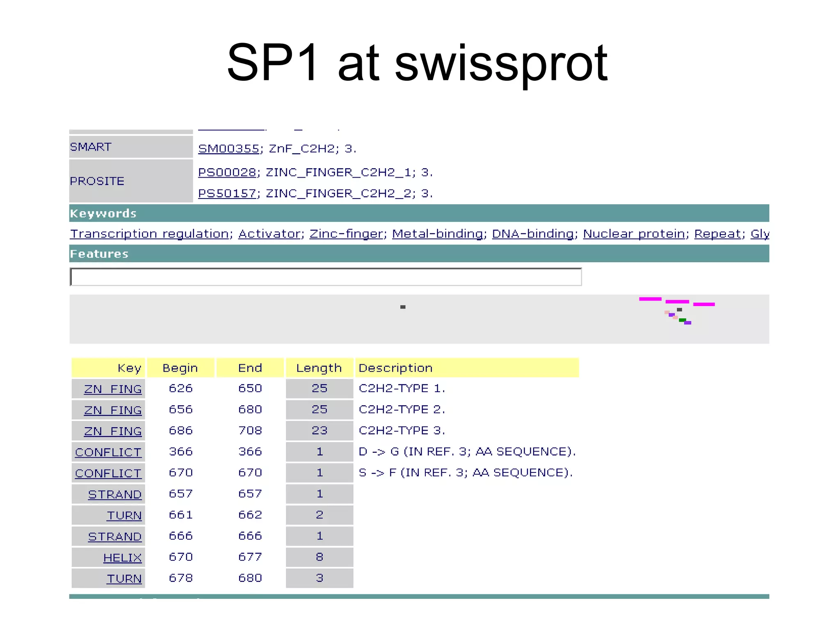Click the empty Features text field
The width and height of the screenshot is (840, 630).
[326, 277]
